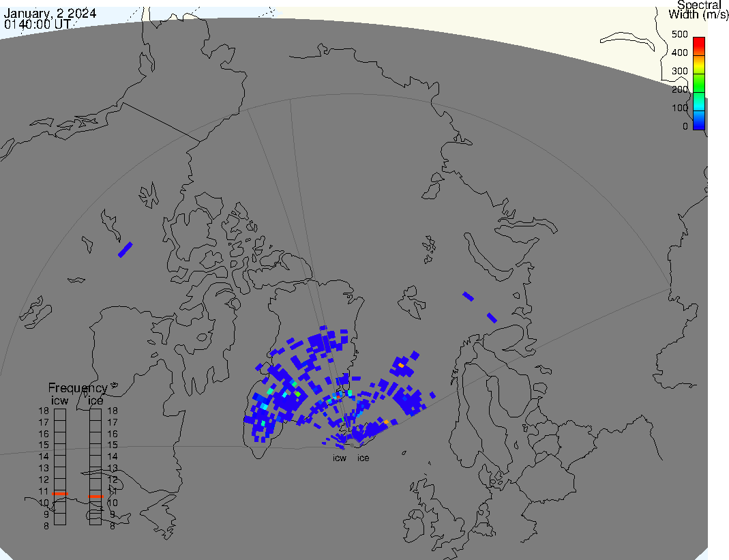Pick the yellow segment of the color bar
Image resolution: width=729 pixels, height=560 pixels.
pyautogui.click(x=698, y=68)
